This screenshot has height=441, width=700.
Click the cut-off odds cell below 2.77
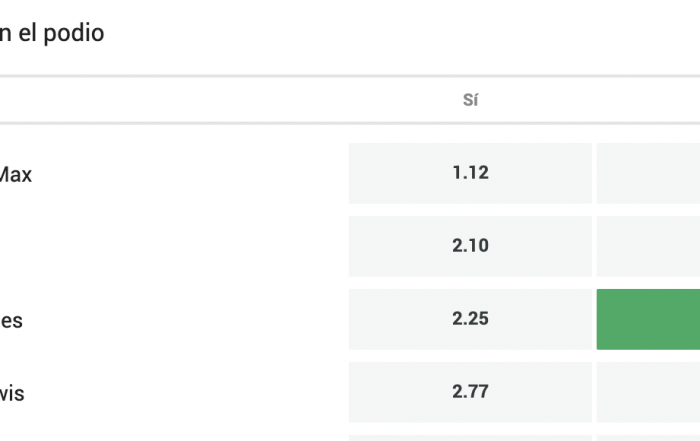pos(470,437)
